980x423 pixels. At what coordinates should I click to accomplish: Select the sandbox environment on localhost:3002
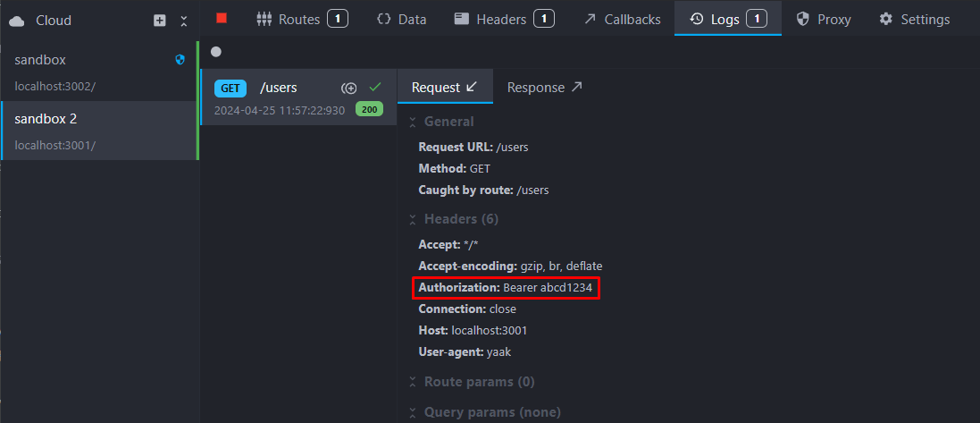pos(89,72)
